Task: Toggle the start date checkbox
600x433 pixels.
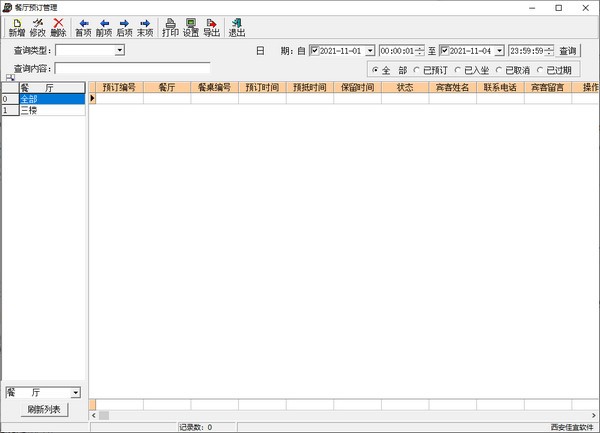Action: 316,50
